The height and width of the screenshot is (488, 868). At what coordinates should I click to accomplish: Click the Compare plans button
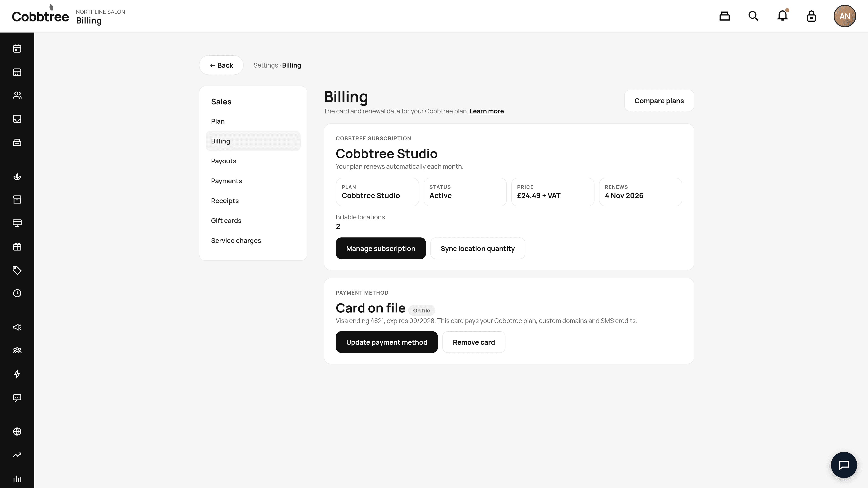pyautogui.click(x=659, y=101)
